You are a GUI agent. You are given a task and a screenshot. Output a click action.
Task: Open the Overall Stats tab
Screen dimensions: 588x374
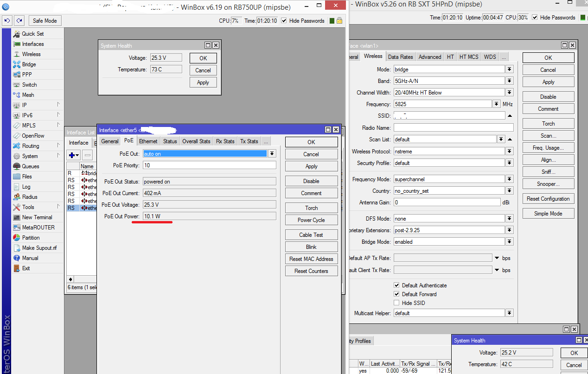(196, 141)
